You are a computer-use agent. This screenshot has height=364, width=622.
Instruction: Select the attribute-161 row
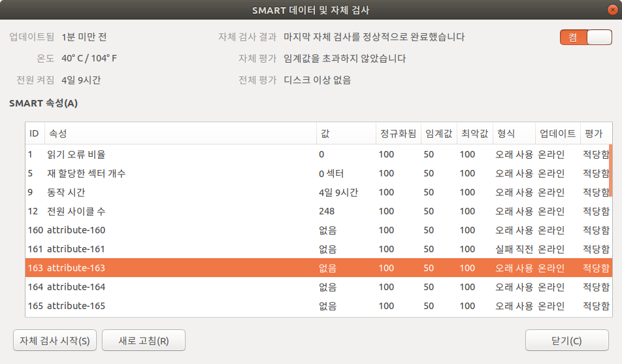tap(319, 249)
